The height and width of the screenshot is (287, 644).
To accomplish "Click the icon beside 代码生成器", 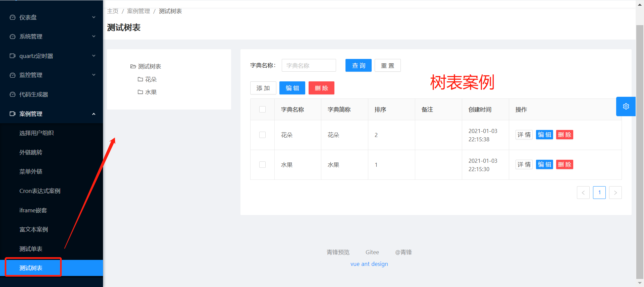I will pos(12,94).
